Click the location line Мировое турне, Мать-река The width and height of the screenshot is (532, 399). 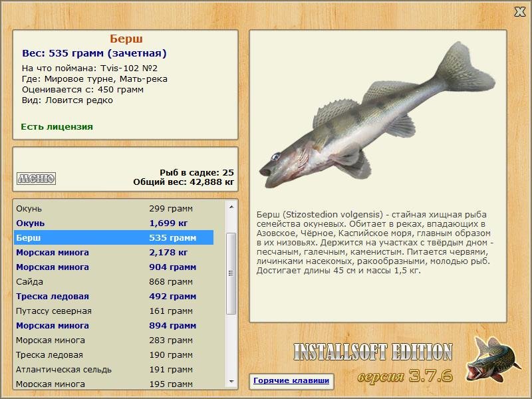(94, 79)
